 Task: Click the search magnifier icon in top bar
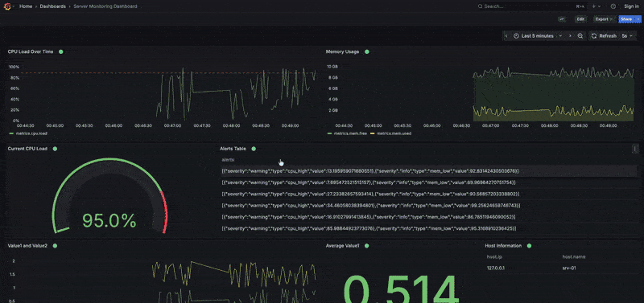480,6
